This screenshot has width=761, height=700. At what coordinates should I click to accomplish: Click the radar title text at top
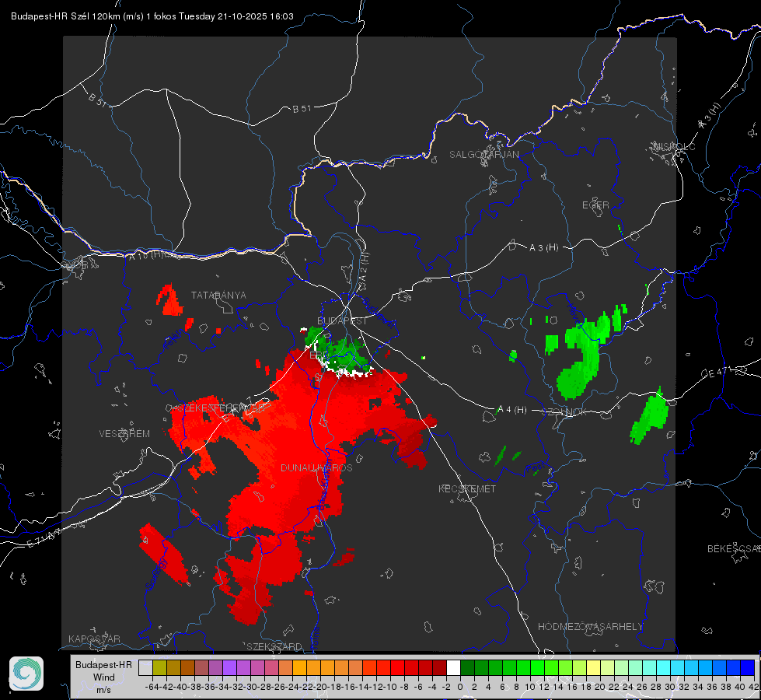pos(152,16)
